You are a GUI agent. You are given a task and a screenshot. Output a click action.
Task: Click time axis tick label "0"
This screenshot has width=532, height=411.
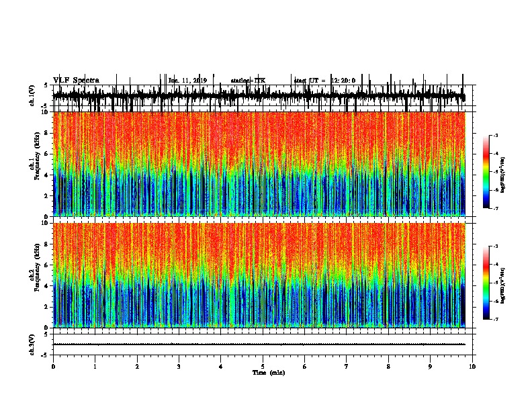[x=53, y=367]
